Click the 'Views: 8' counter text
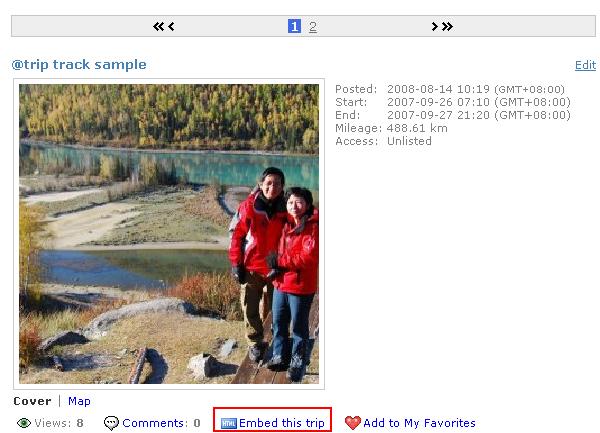600x433 pixels. point(59,423)
